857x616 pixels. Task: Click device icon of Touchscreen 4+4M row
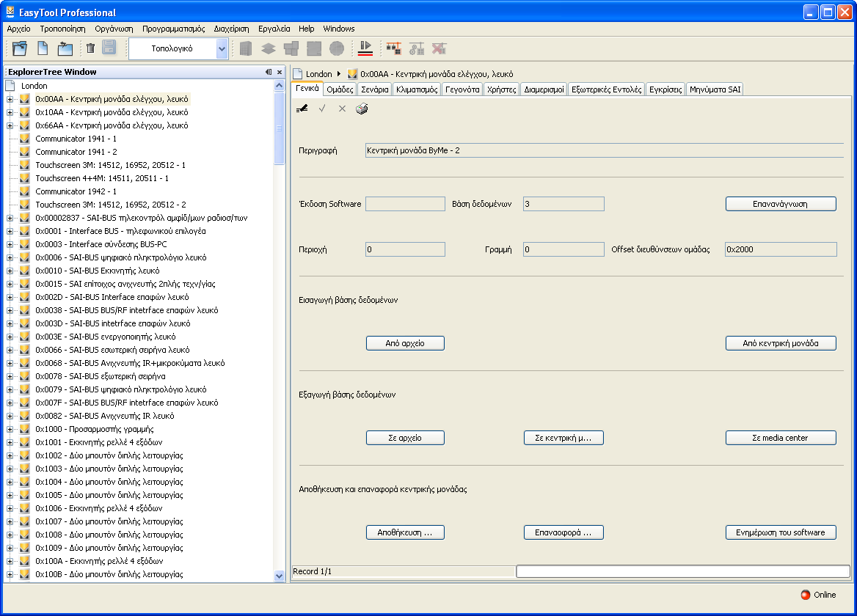click(x=25, y=178)
